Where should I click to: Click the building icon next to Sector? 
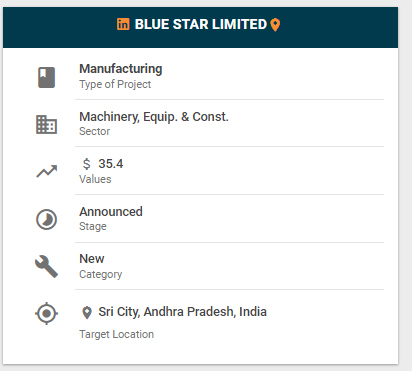pos(46,125)
